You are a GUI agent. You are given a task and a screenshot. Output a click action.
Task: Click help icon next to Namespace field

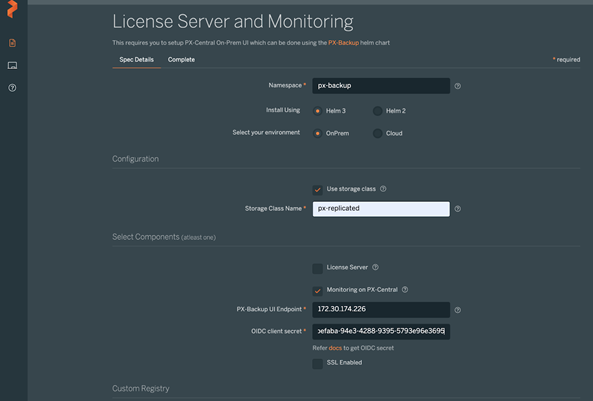pos(458,86)
